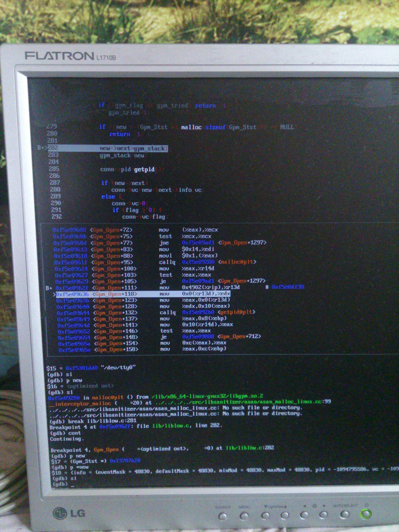Toggle the green-lit power button
The image size is (399, 532).
366,514
